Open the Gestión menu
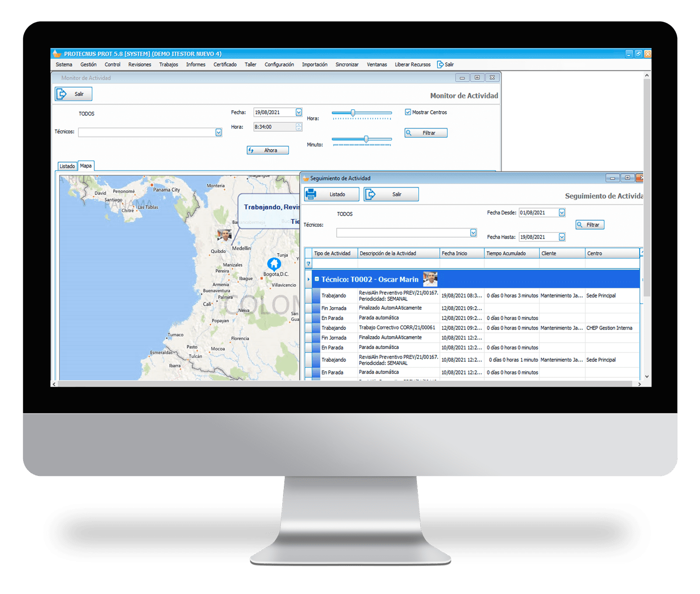Screen dimensions: 700x594 [x=88, y=64]
